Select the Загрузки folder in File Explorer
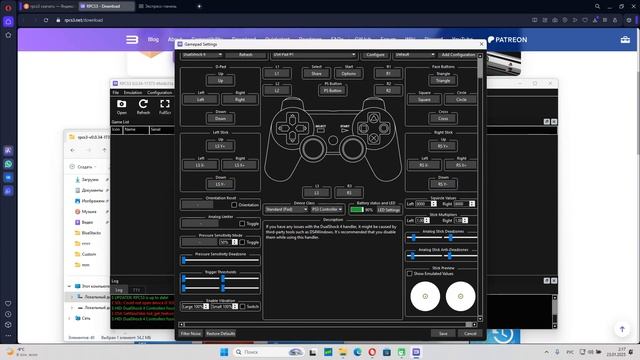The height and width of the screenshot is (360, 640). [90, 180]
